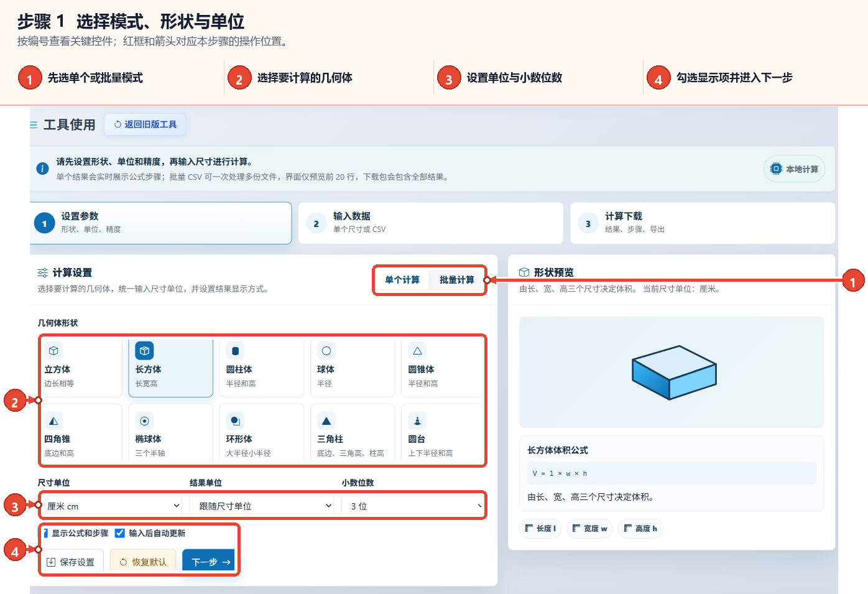This screenshot has width=868, height=594.
Task: Choose the 圆锥体 cone shape icon
Action: (417, 351)
